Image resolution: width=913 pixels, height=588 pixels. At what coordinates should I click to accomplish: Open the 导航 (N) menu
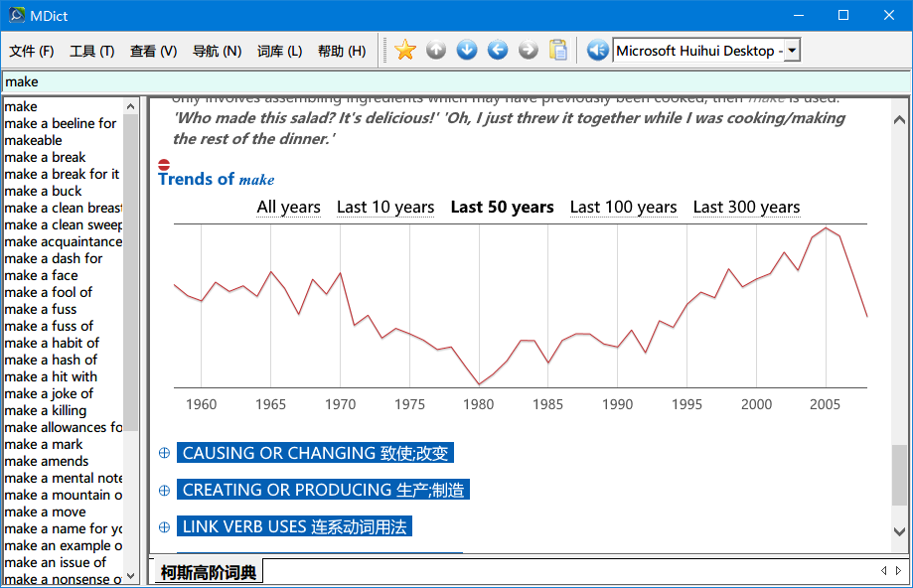(218, 52)
